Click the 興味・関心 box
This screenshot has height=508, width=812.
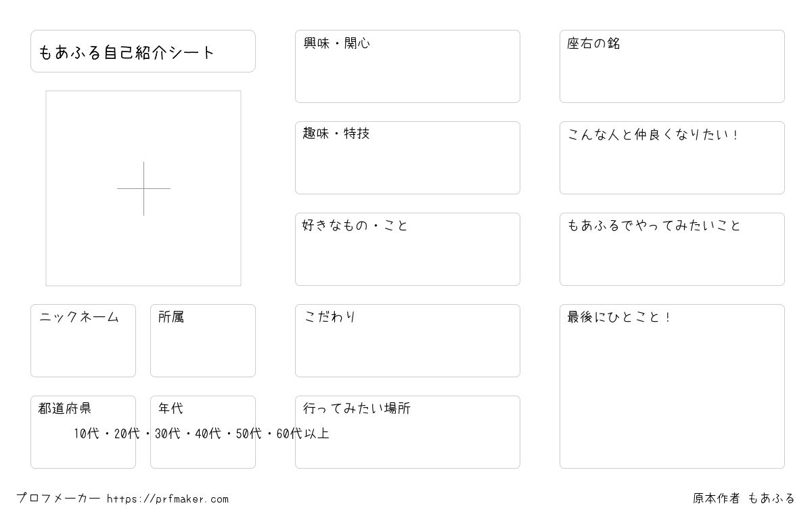[x=407, y=66]
